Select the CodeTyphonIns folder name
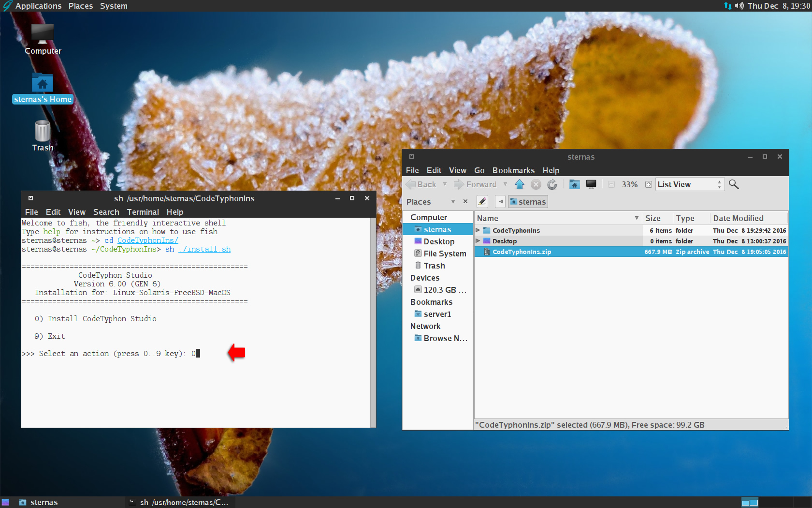The height and width of the screenshot is (508, 812). click(516, 230)
